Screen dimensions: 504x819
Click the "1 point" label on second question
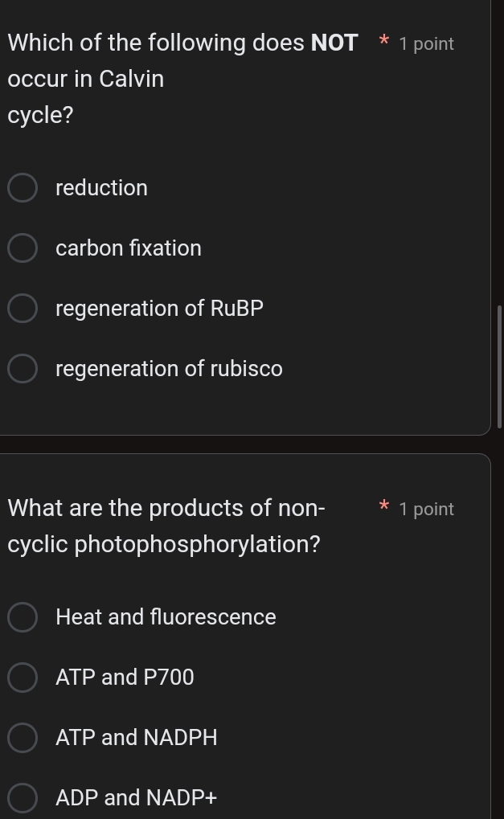(426, 508)
